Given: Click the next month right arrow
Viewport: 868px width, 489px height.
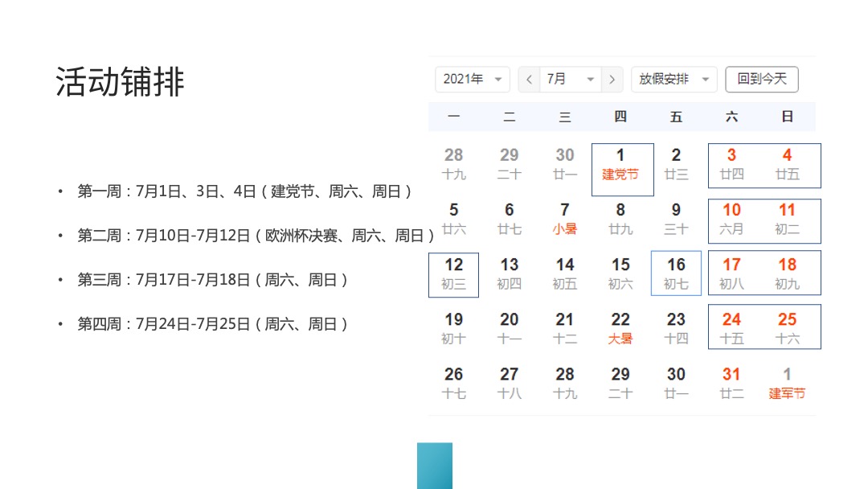Looking at the screenshot, I should [612, 79].
